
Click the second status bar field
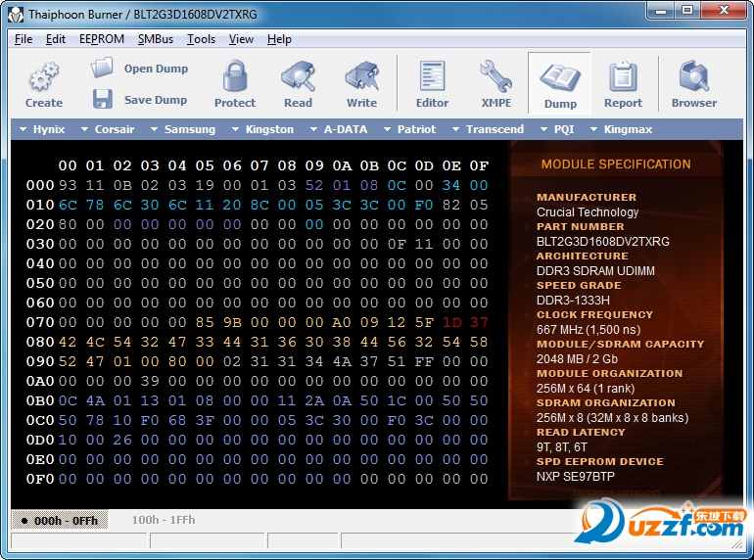pos(208,540)
